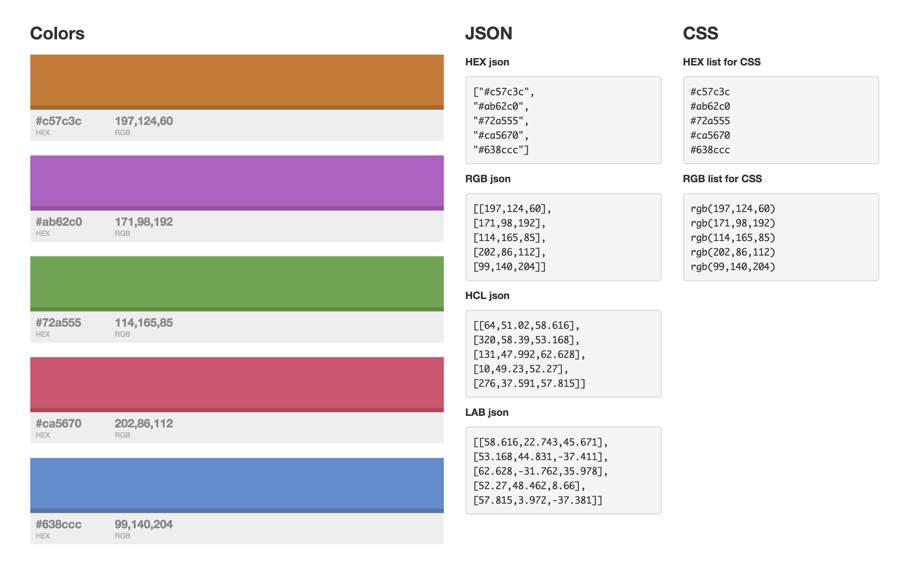Click inside the RGB json text box

pyautogui.click(x=563, y=237)
